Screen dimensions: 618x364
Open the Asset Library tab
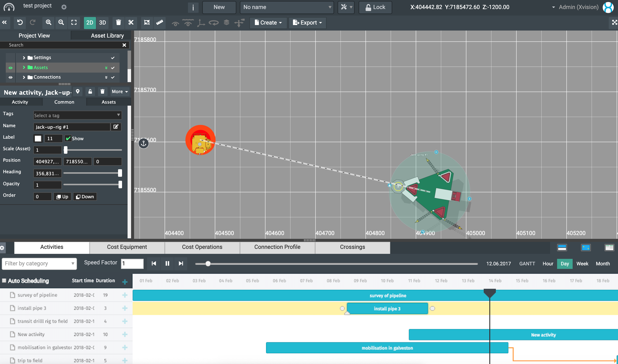[x=107, y=36]
